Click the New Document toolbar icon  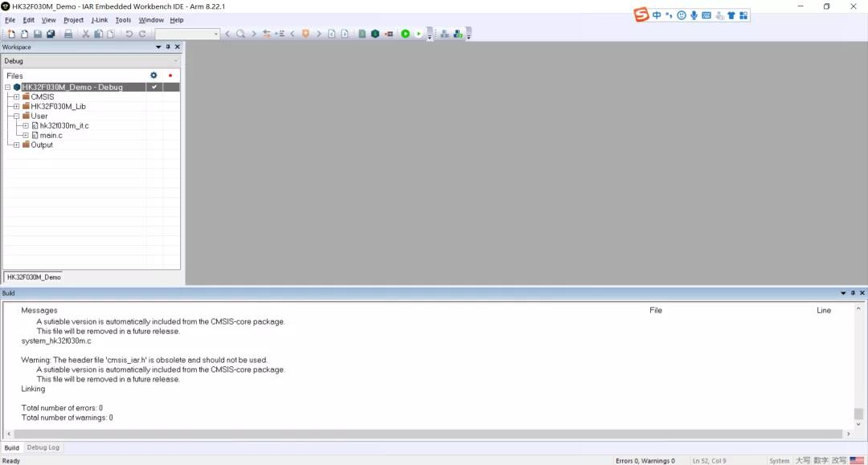click(x=11, y=34)
